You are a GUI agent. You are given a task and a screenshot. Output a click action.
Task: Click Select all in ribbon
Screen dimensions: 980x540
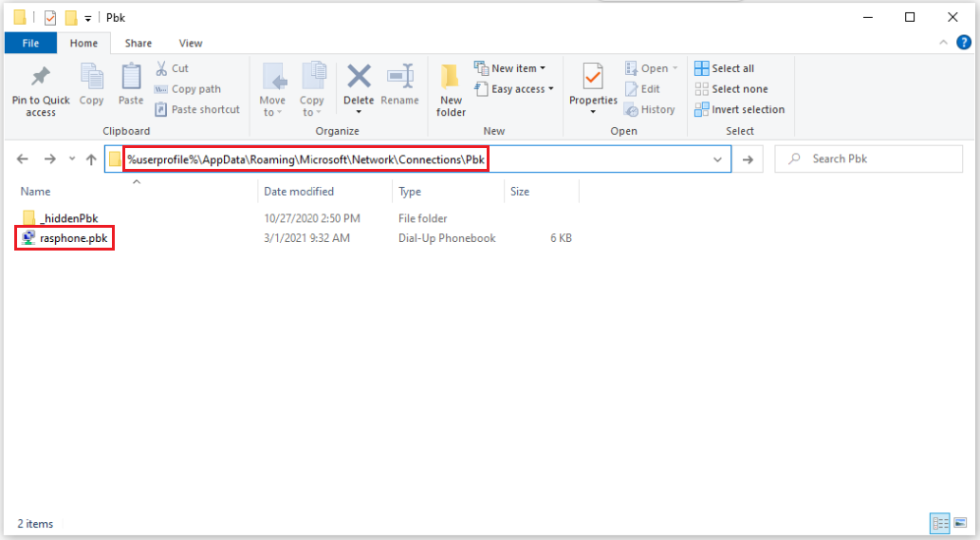pyautogui.click(x=726, y=68)
